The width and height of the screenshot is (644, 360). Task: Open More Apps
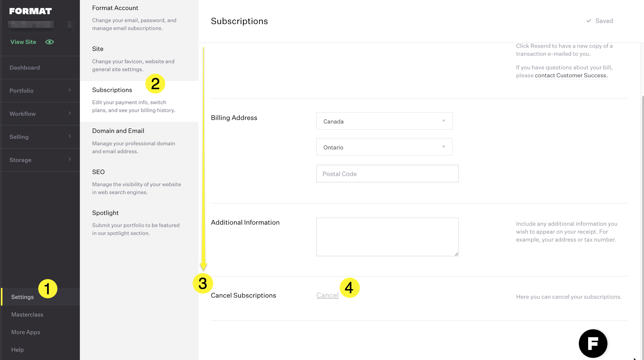(x=26, y=332)
